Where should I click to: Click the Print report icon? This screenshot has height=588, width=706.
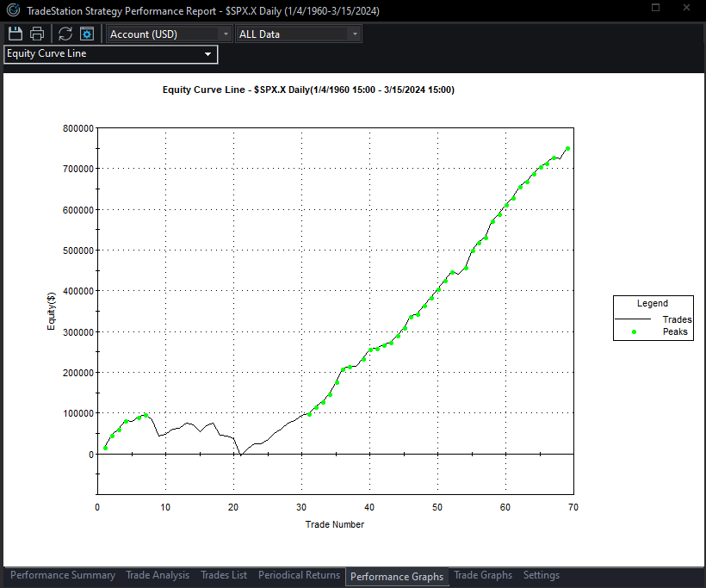(x=37, y=34)
